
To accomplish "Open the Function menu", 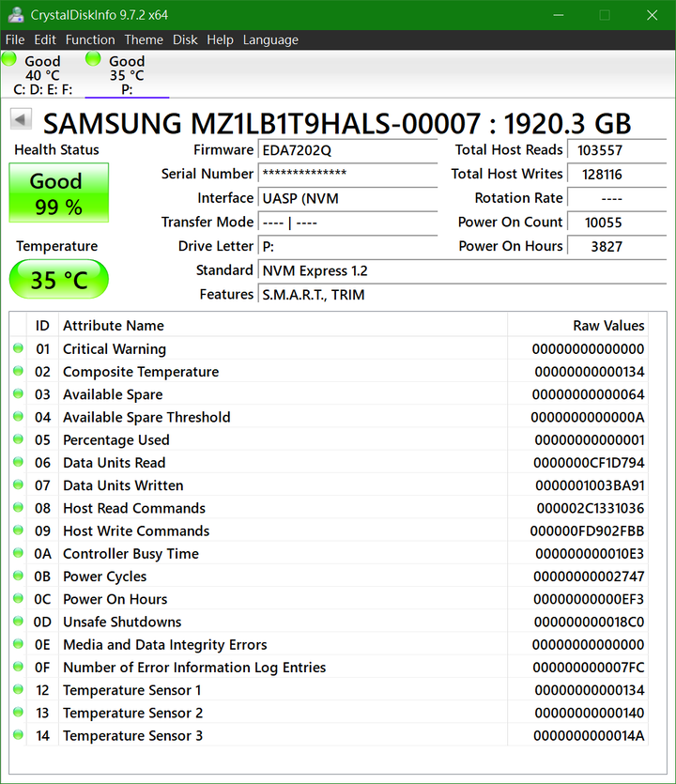I will click(x=90, y=39).
